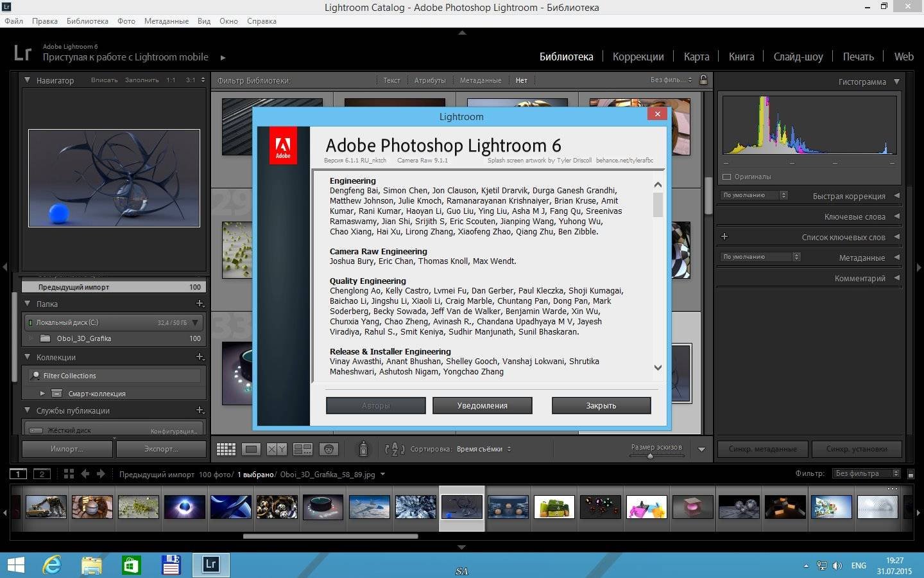Switch to Grid view icon in toolbar
The height and width of the screenshot is (578, 924).
226,449
